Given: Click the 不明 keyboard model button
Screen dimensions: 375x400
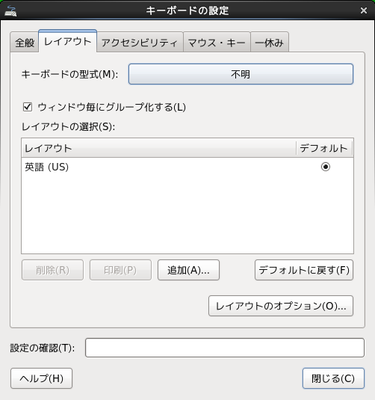Looking at the screenshot, I should click(241, 74).
